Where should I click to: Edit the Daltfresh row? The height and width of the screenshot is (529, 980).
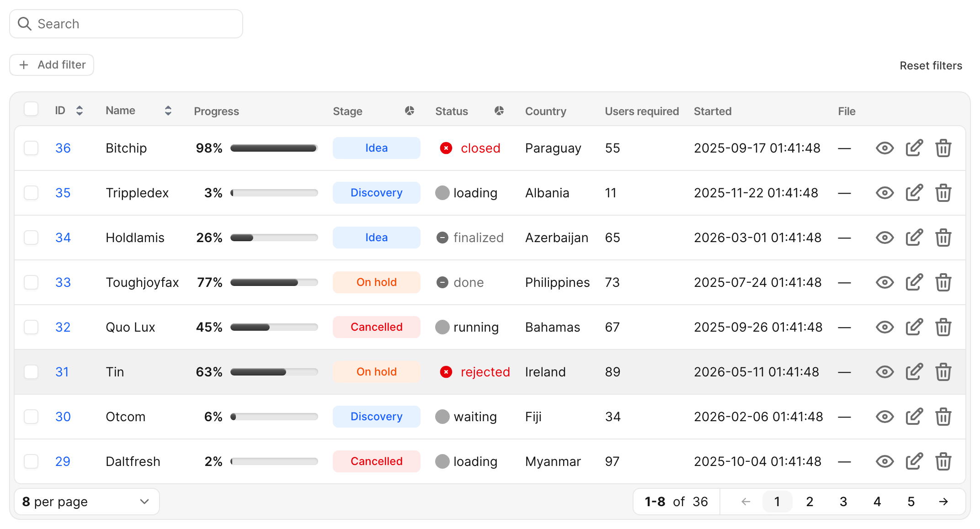point(914,461)
